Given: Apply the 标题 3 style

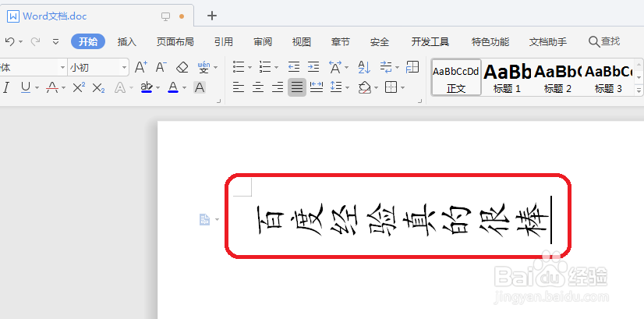Looking at the screenshot, I should [608, 78].
